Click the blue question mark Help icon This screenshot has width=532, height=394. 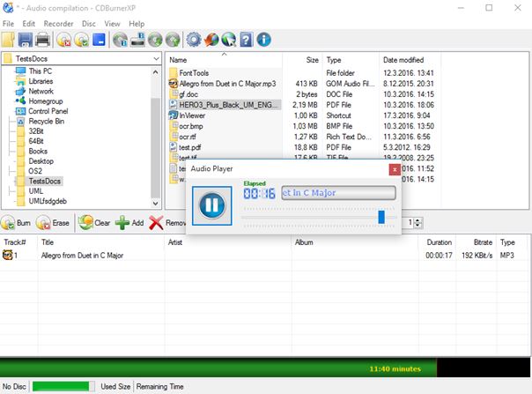[247, 39]
